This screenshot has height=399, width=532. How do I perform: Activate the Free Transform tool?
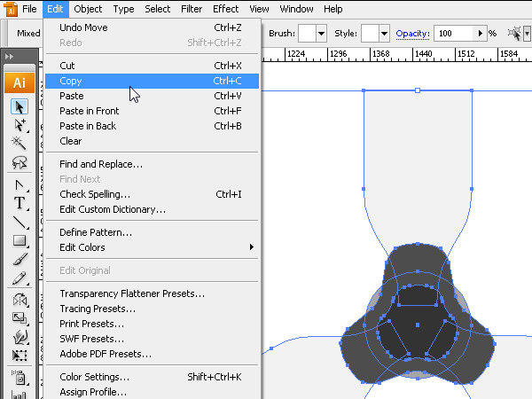click(20, 356)
